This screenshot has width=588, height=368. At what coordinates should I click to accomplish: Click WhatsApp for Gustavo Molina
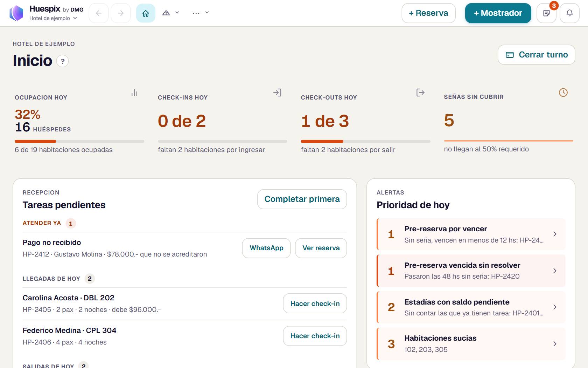[266, 248]
